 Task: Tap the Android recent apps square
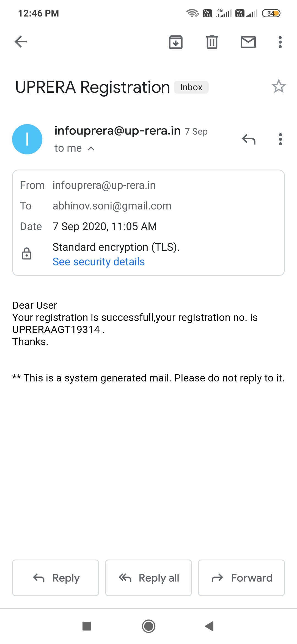[87, 626]
